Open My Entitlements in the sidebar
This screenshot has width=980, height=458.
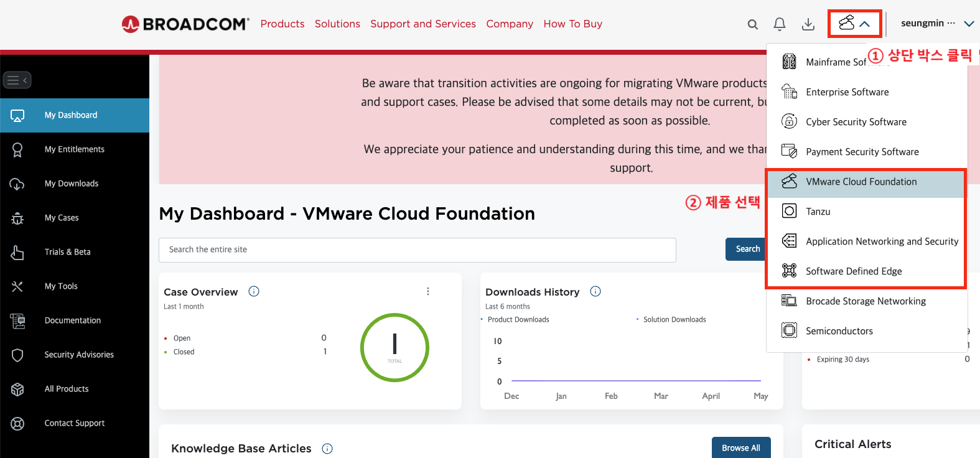coord(74,149)
